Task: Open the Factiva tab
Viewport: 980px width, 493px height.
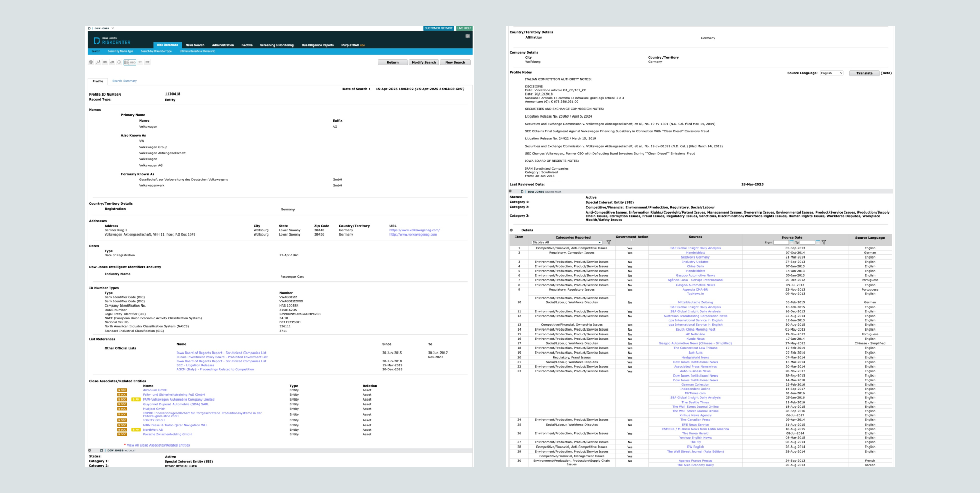Action: pyautogui.click(x=247, y=45)
